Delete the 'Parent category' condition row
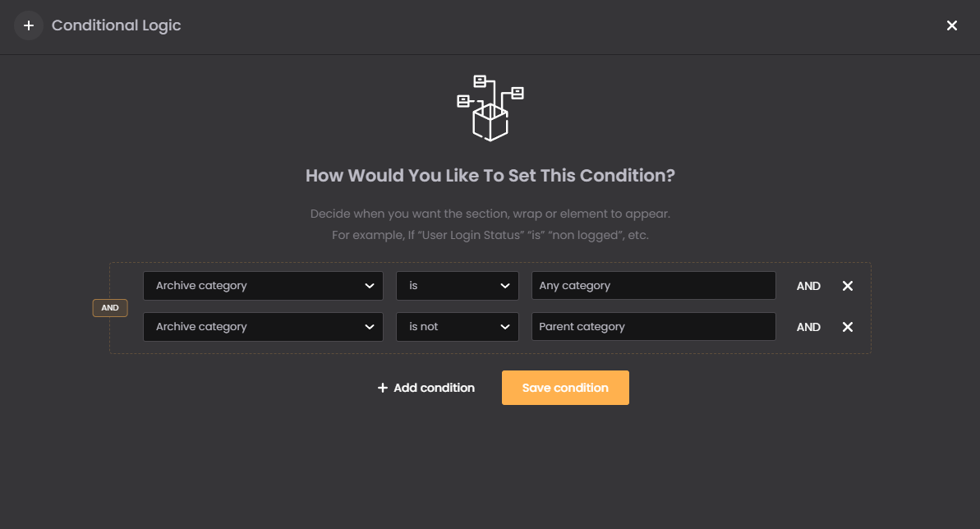 coord(848,327)
